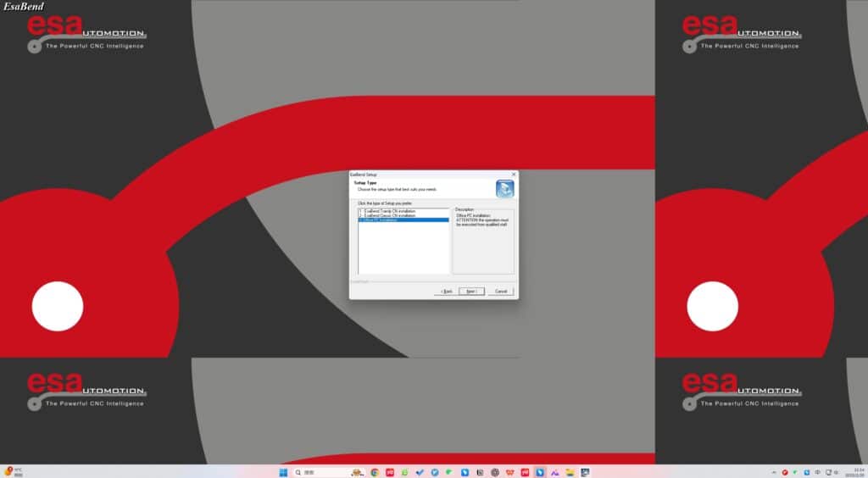This screenshot has width=868, height=478.
Task: Select option 1 CN installation in setup list
Action: point(403,211)
